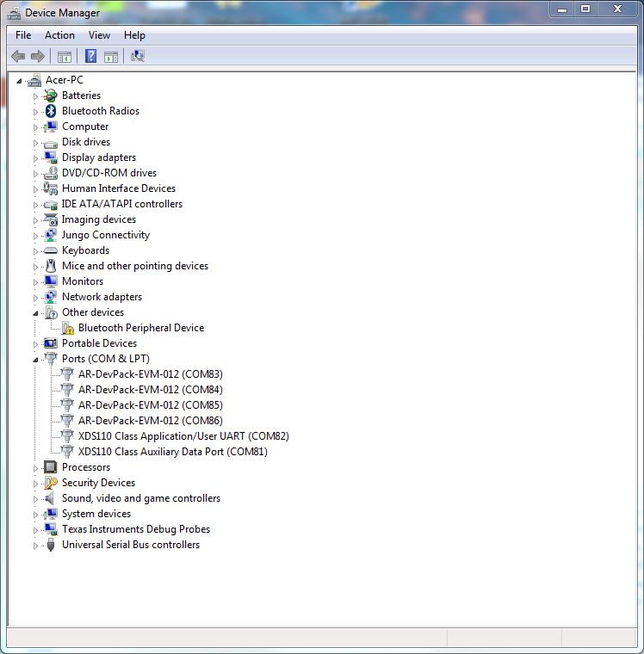Expand the System devices arrow
This screenshot has height=654, width=644.
click(35, 515)
